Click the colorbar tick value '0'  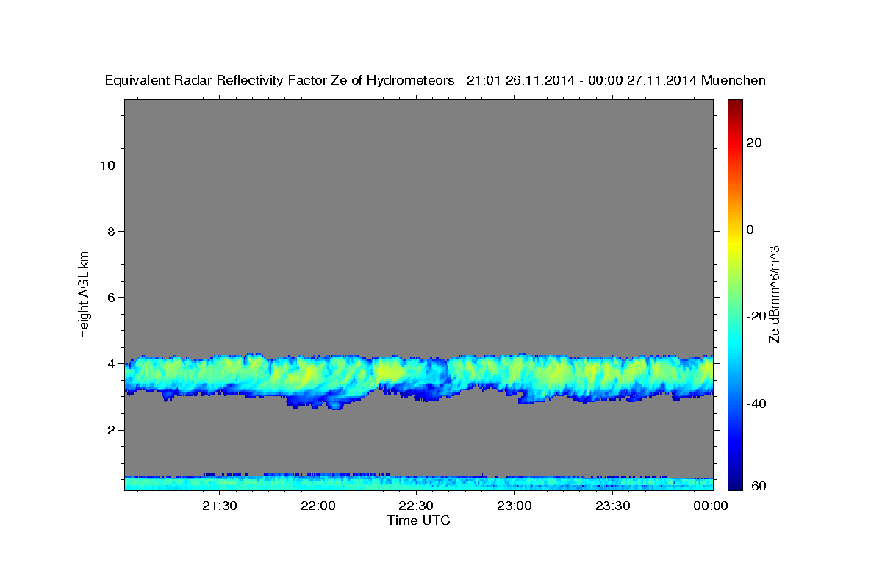(x=750, y=229)
